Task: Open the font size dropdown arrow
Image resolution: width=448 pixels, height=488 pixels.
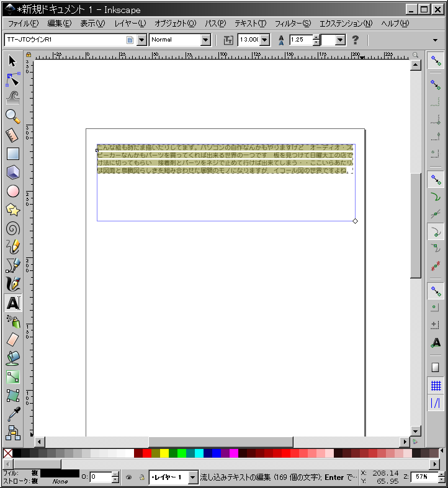Action: [x=265, y=40]
